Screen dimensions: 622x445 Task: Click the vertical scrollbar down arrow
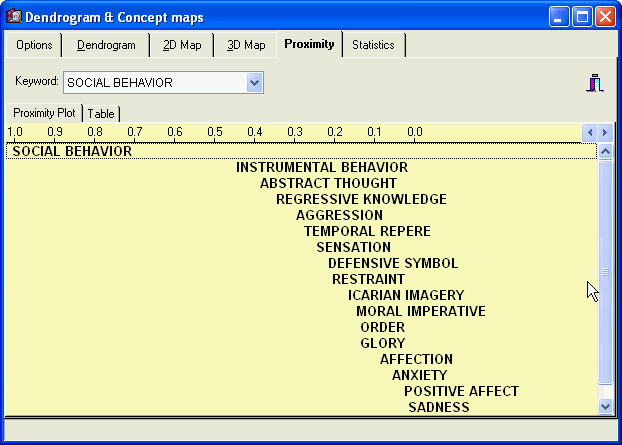point(604,406)
